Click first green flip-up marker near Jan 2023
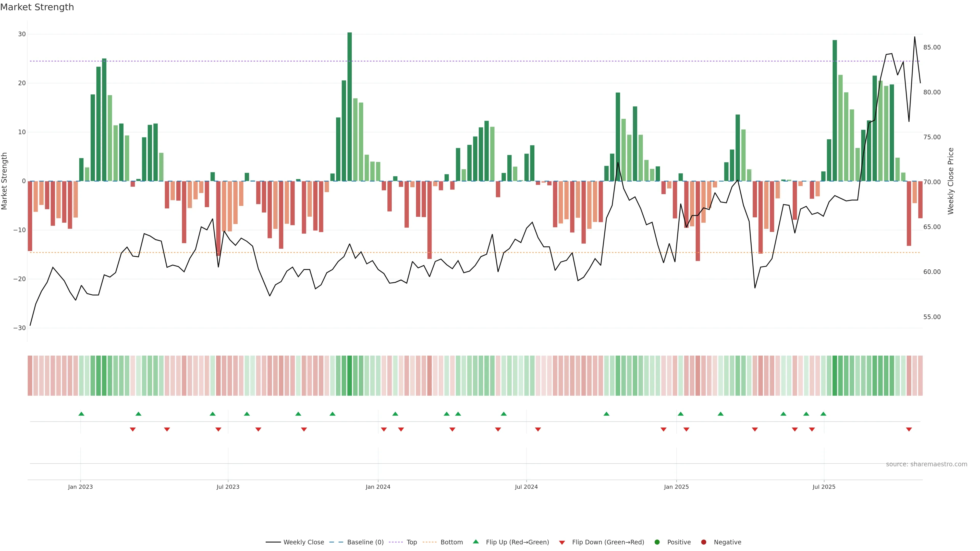 [81, 414]
